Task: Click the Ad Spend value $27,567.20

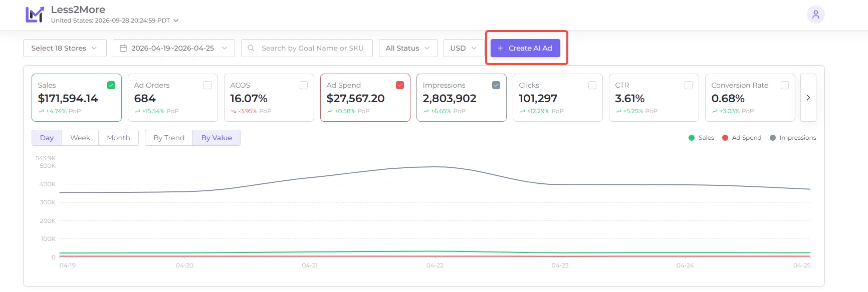Action: point(356,99)
